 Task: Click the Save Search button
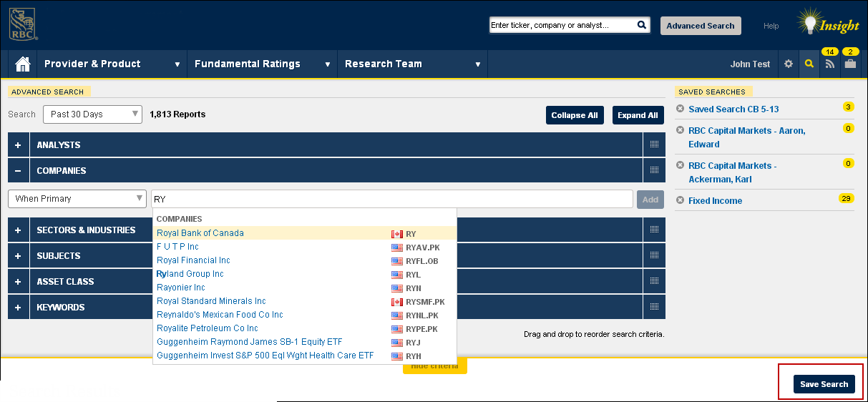click(824, 384)
